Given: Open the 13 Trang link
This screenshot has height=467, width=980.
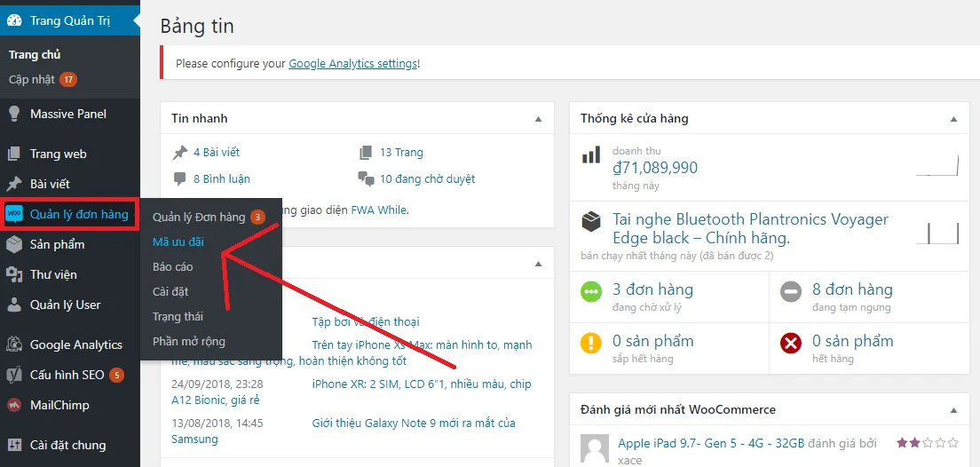Looking at the screenshot, I should (x=401, y=153).
